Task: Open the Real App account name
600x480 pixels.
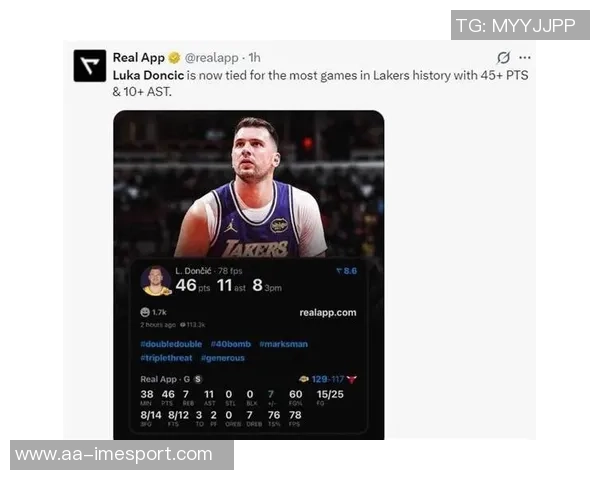Action: 139,58
